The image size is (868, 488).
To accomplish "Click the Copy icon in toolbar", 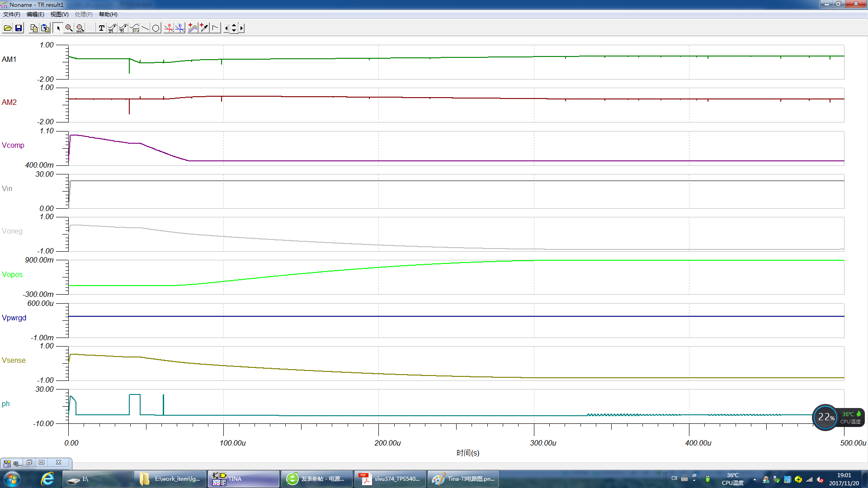I will (x=34, y=28).
